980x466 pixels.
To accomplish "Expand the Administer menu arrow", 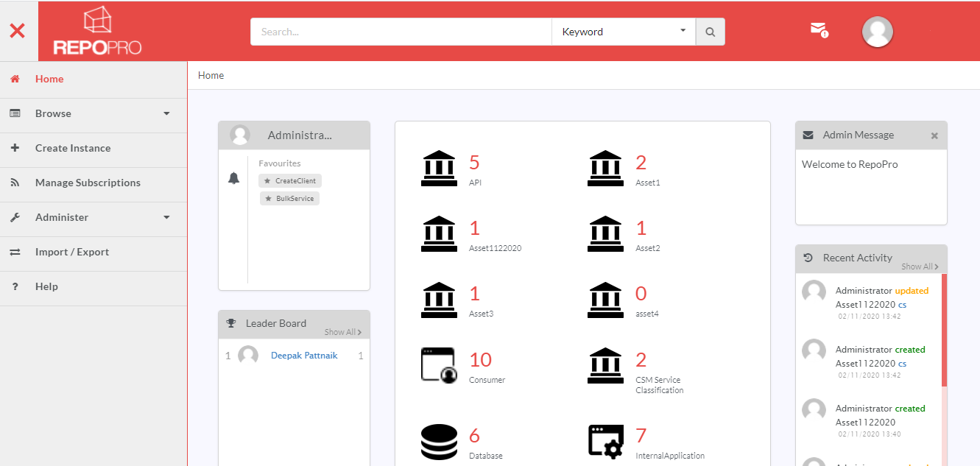I will click(x=166, y=217).
